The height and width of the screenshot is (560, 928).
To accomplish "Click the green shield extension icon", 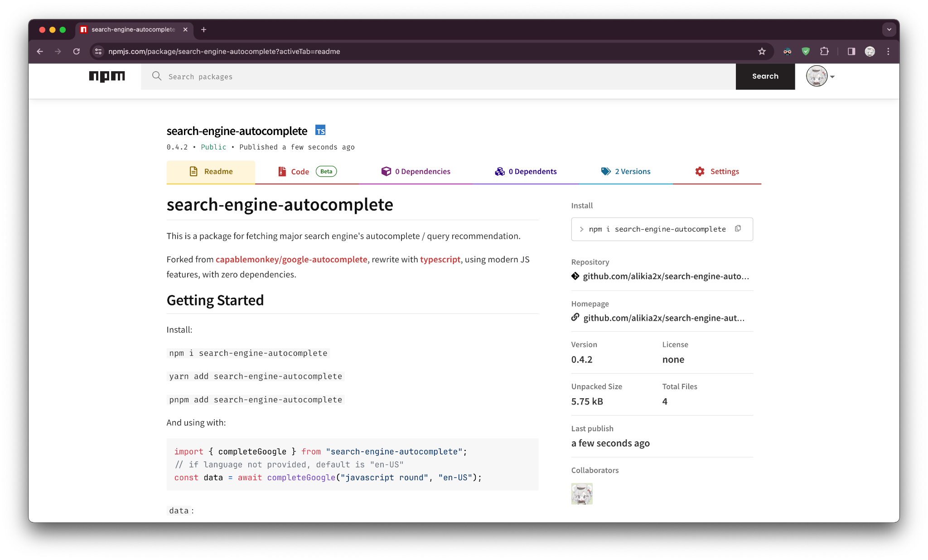I will tap(806, 52).
